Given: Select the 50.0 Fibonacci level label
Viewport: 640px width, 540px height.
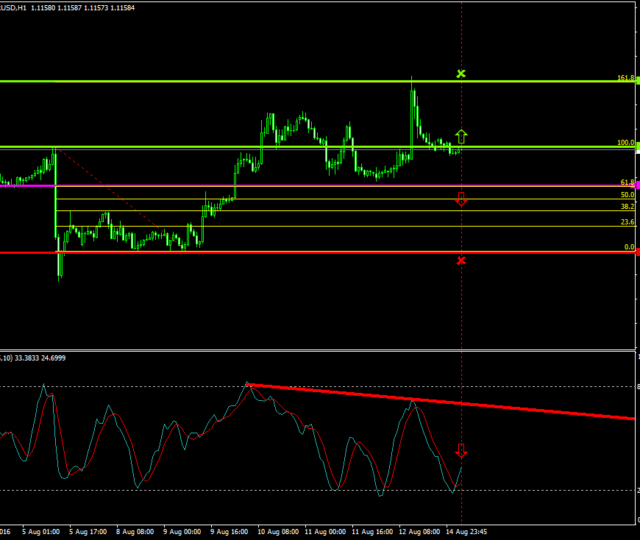Looking at the screenshot, I should (x=627, y=194).
